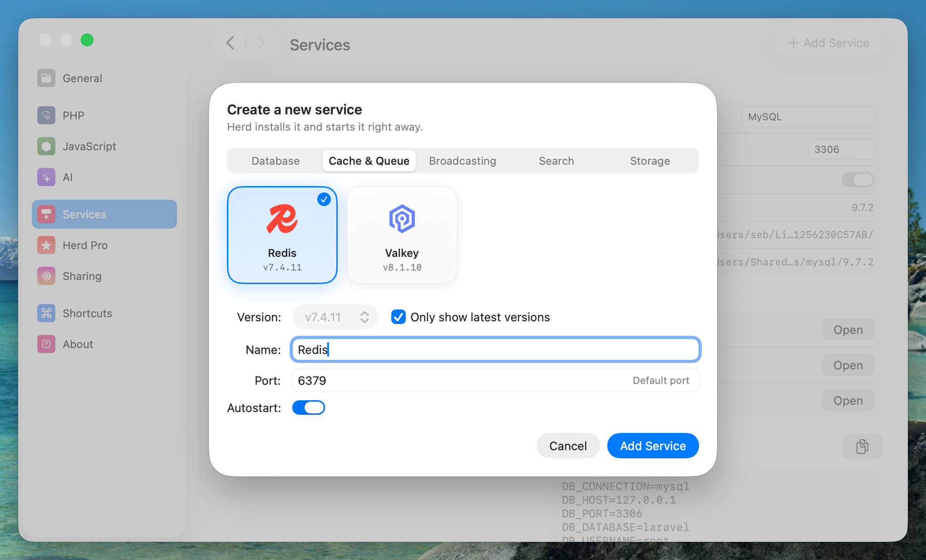Image resolution: width=926 pixels, height=560 pixels.
Task: Open the Sharing sidebar icon
Action: pos(46,276)
